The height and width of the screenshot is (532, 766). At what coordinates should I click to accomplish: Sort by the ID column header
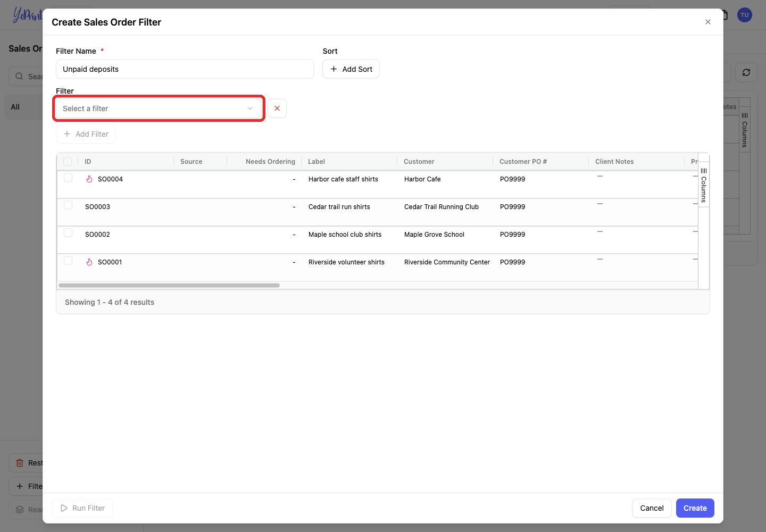[88, 162]
